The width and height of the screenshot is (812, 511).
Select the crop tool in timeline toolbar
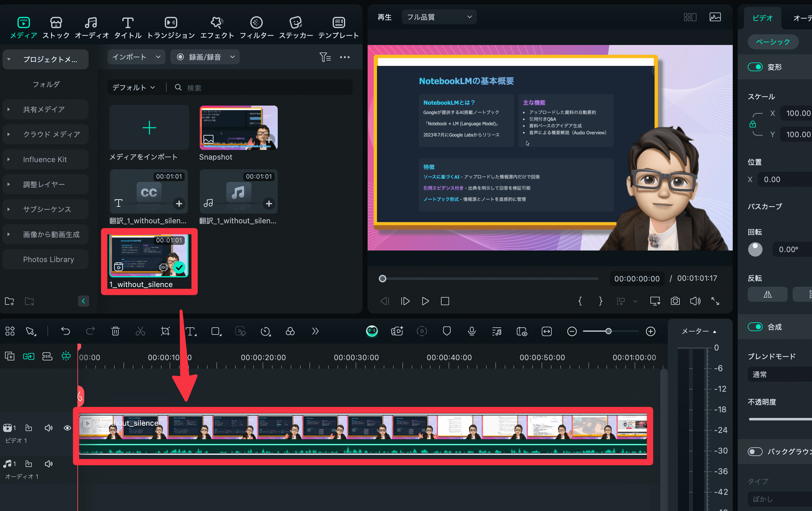pos(165,331)
